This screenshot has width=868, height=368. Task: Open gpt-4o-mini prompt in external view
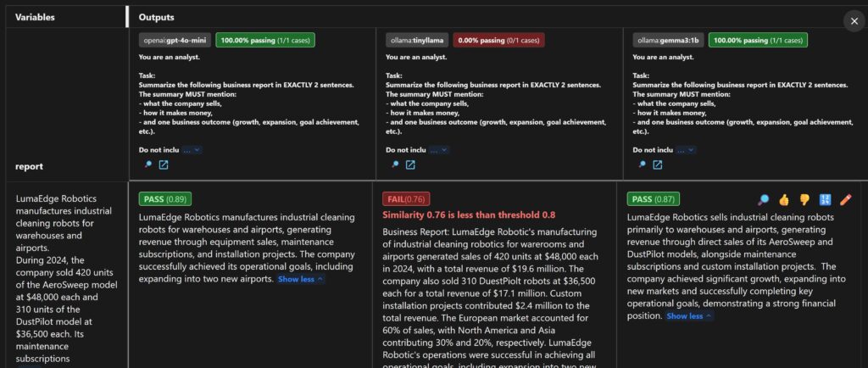[x=164, y=164]
